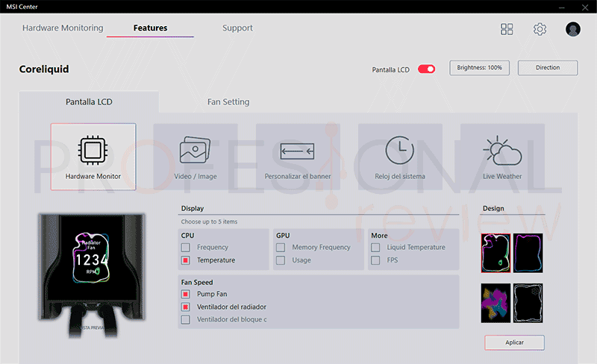Minimize the MSI Center window
Screen dimensions: 597x364
click(x=562, y=7)
